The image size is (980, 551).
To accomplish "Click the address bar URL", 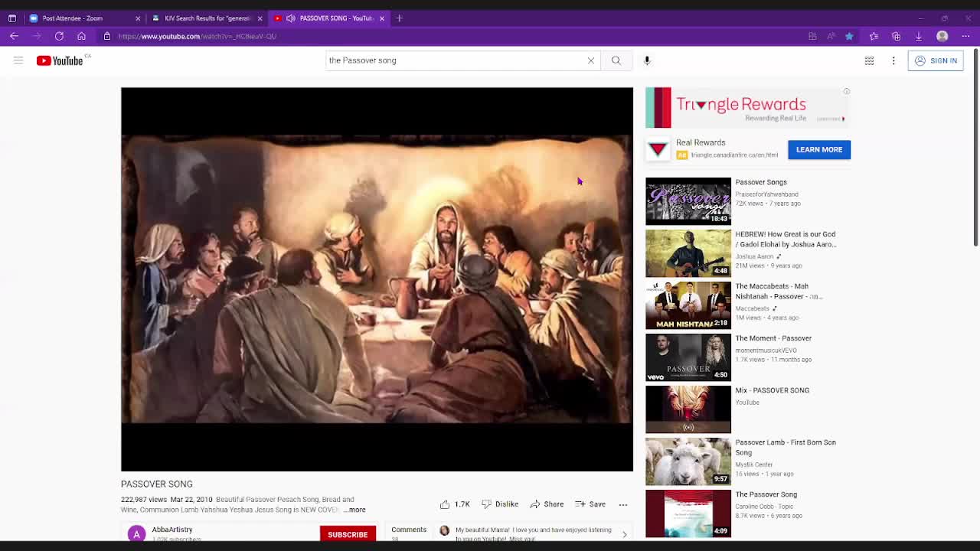I will tap(198, 36).
